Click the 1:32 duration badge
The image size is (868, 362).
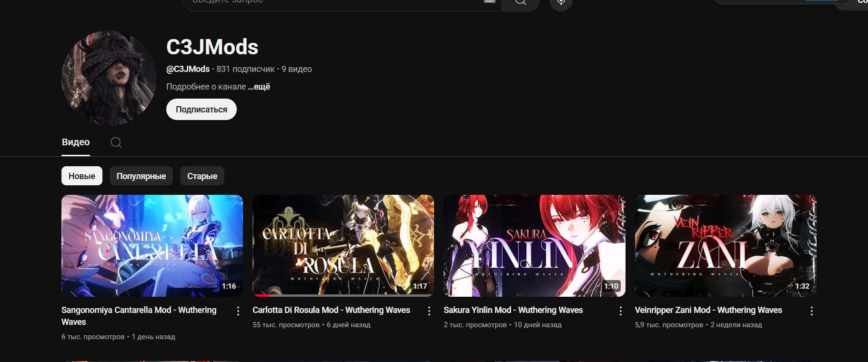[802, 286]
